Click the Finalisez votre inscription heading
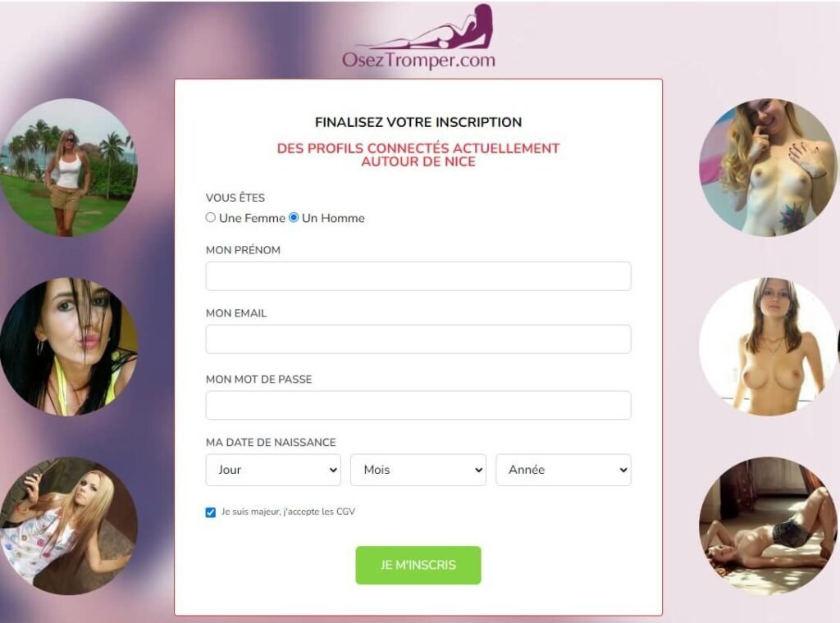 click(418, 122)
